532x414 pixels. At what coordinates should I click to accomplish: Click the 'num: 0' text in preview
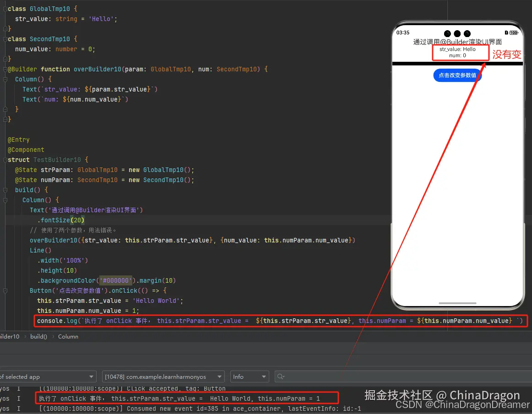[x=457, y=55]
